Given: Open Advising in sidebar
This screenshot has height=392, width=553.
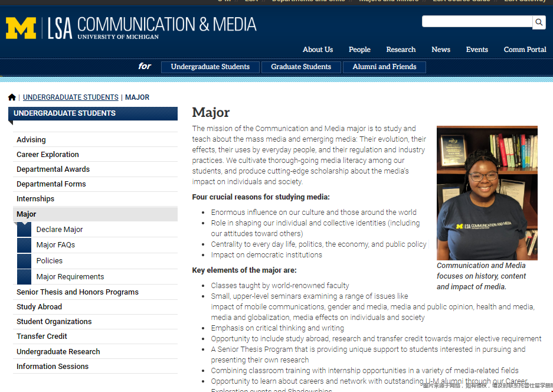Looking at the screenshot, I should point(95,140).
